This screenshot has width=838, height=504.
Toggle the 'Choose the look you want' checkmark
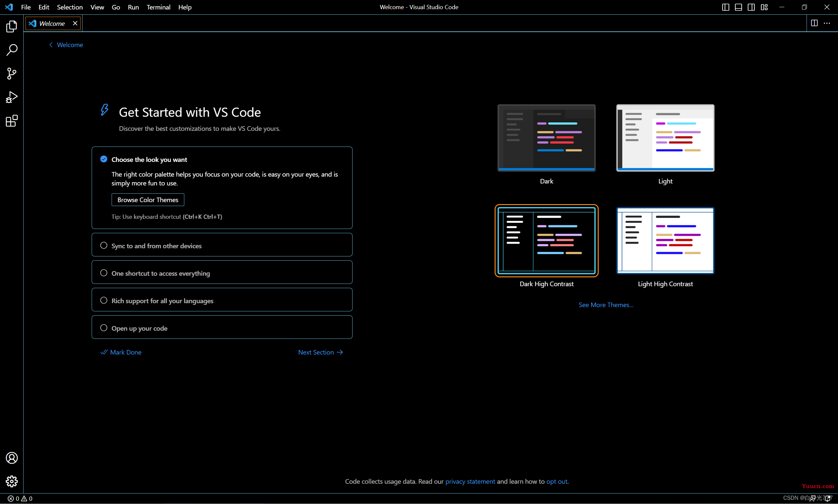click(x=104, y=159)
